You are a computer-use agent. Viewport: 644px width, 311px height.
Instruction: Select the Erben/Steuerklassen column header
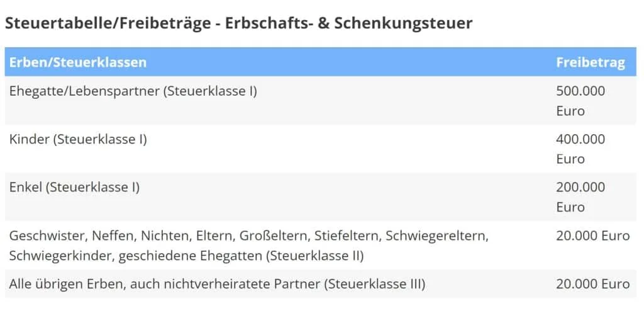77,62
